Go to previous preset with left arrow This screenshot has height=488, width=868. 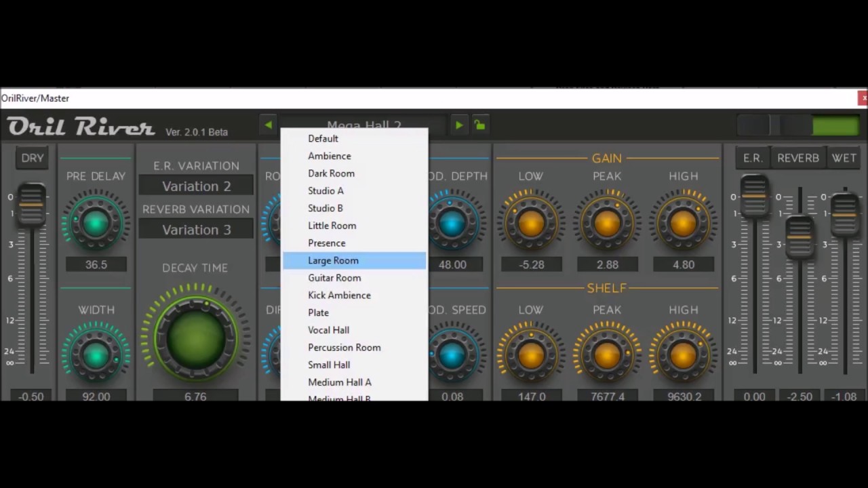pos(269,125)
